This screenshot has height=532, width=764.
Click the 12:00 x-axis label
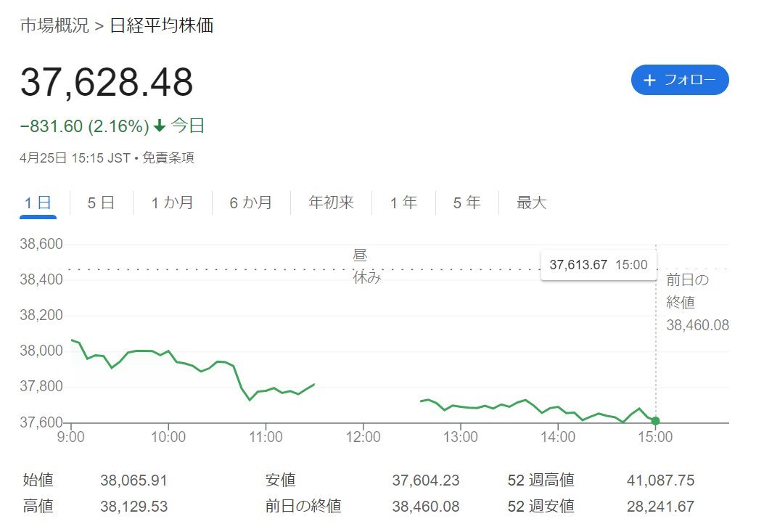[363, 436]
